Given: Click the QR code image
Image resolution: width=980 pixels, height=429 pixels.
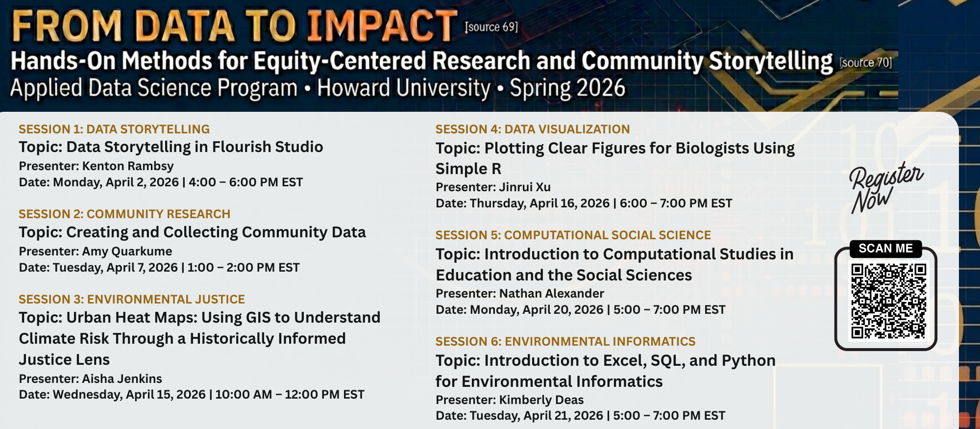Looking at the screenshot, I should [888, 301].
